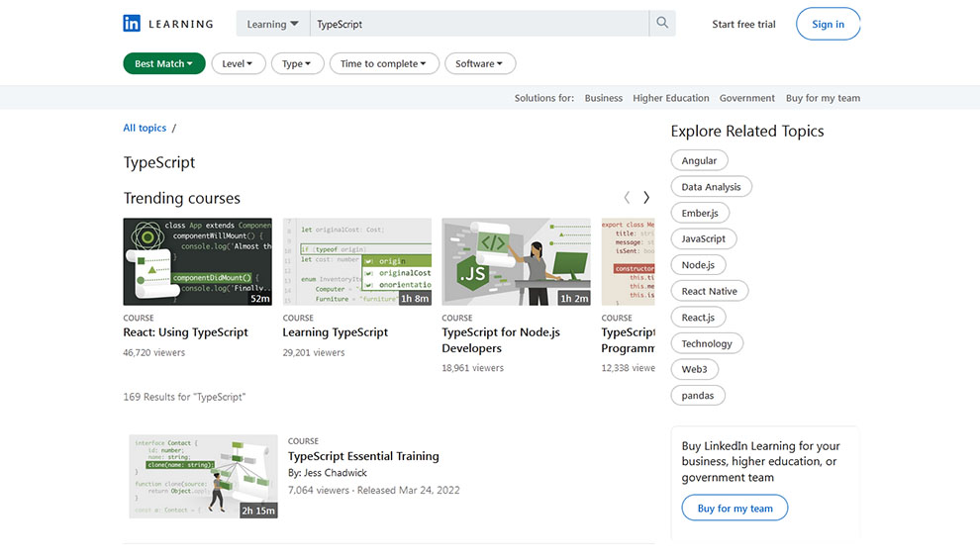Select the Angular related topic

pyautogui.click(x=699, y=160)
